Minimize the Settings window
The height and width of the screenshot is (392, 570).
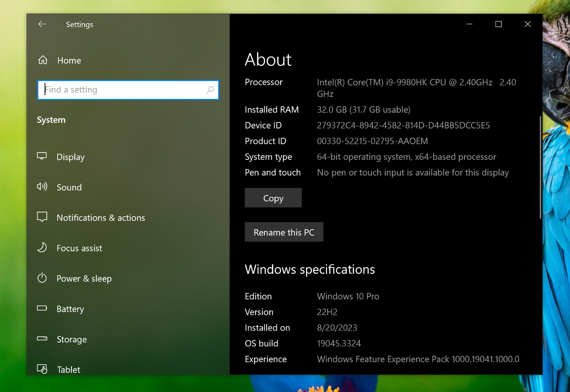pyautogui.click(x=469, y=24)
